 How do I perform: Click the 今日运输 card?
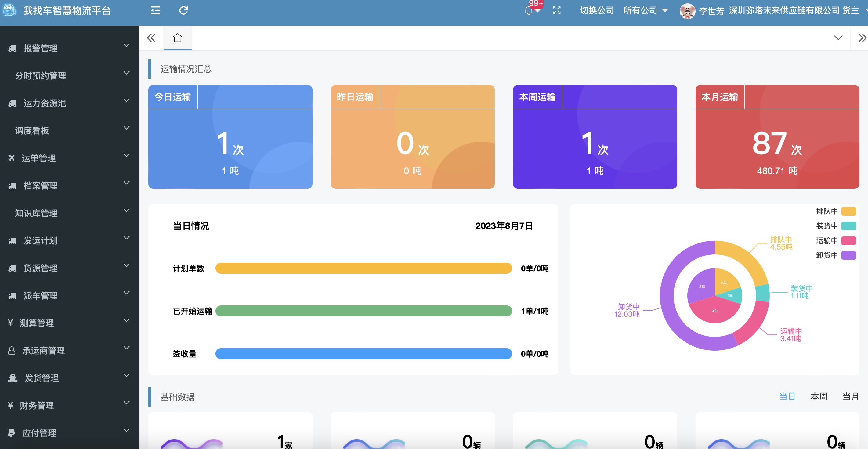230,137
